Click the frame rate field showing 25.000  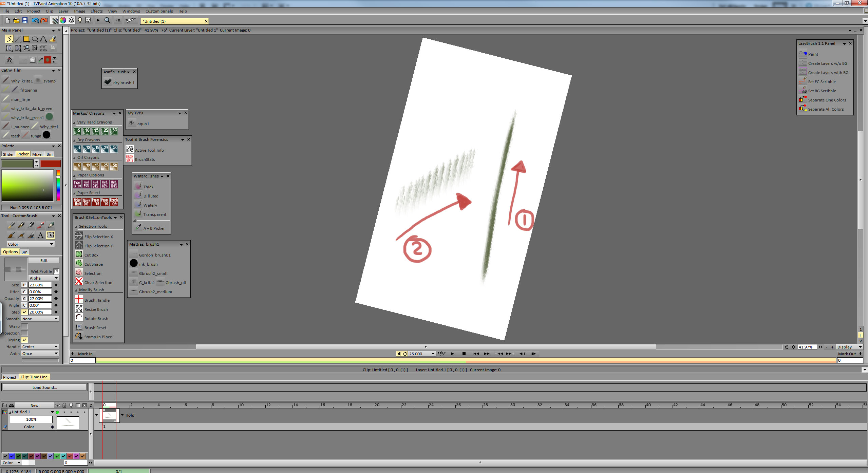click(x=419, y=354)
